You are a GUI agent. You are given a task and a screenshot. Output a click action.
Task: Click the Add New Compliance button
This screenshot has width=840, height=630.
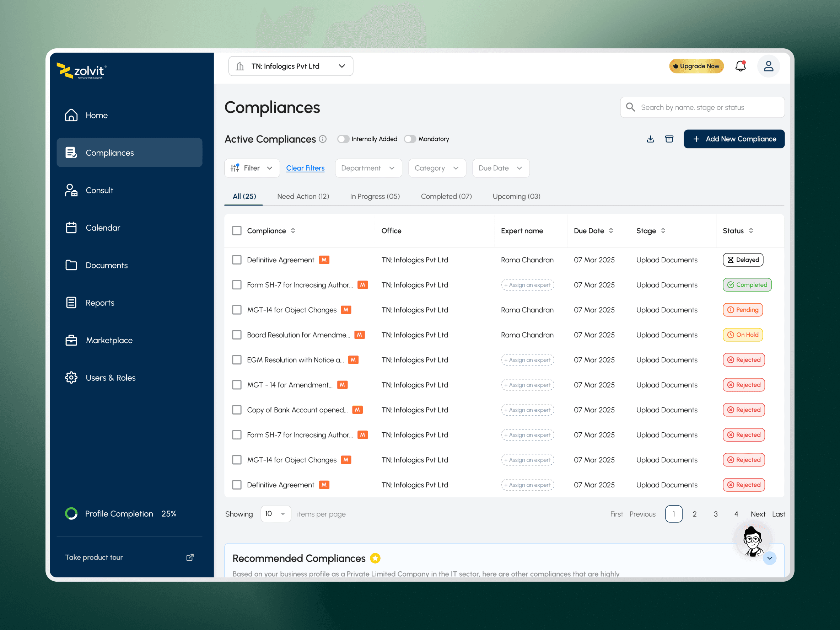(x=734, y=139)
